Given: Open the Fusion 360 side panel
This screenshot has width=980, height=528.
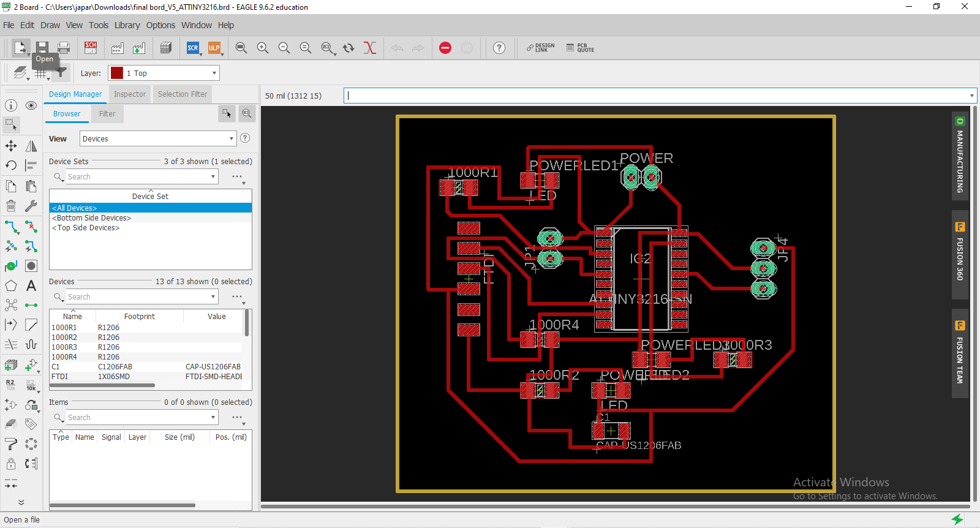Looking at the screenshot, I should click(960, 254).
